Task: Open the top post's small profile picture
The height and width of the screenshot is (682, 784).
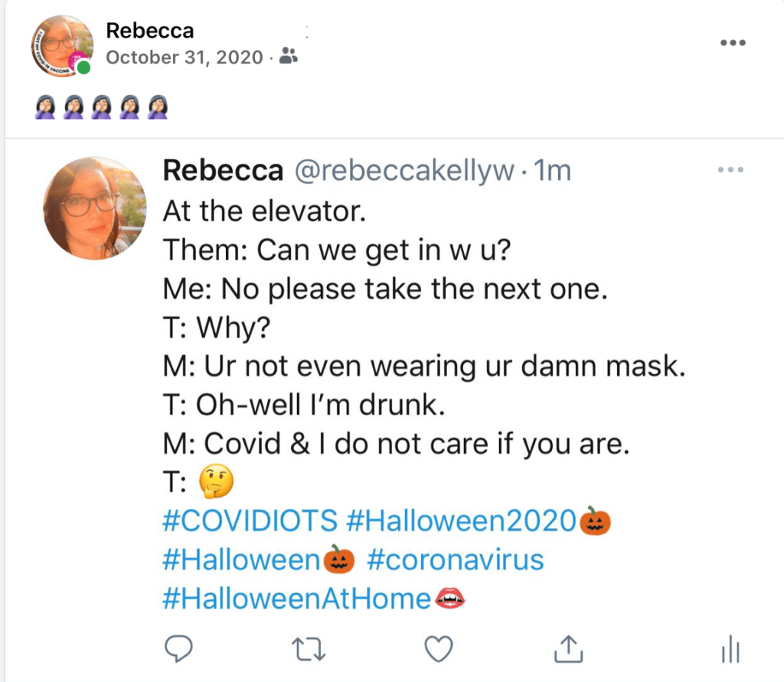Action: pos(60,47)
